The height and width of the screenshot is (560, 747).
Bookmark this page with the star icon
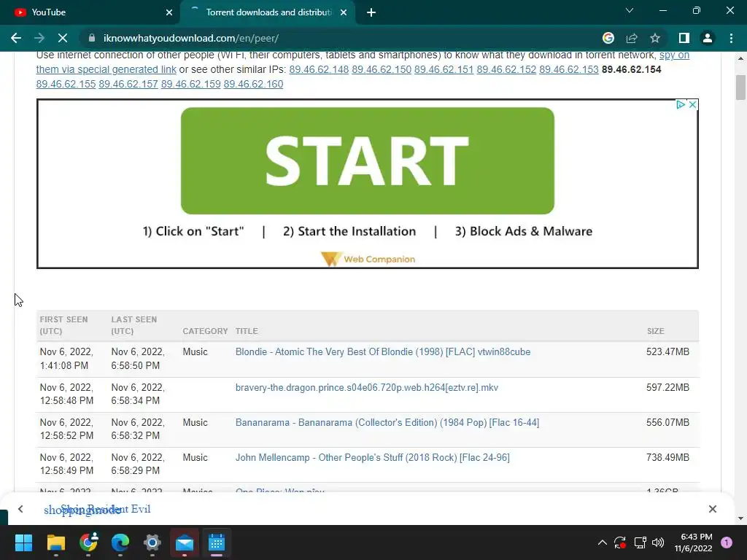[x=655, y=38]
